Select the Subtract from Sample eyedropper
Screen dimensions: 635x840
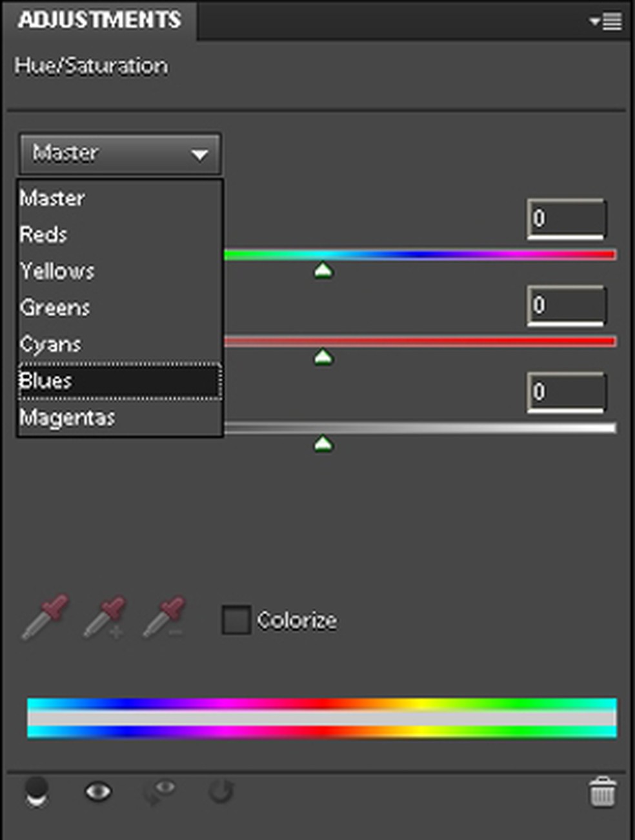click(x=164, y=617)
